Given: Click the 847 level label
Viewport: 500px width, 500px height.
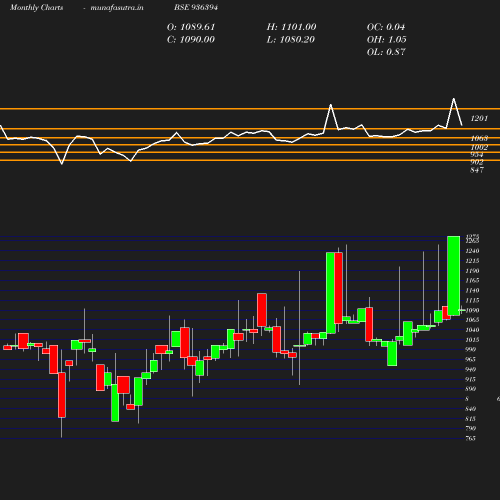Looking at the screenshot, I should 477,170.
